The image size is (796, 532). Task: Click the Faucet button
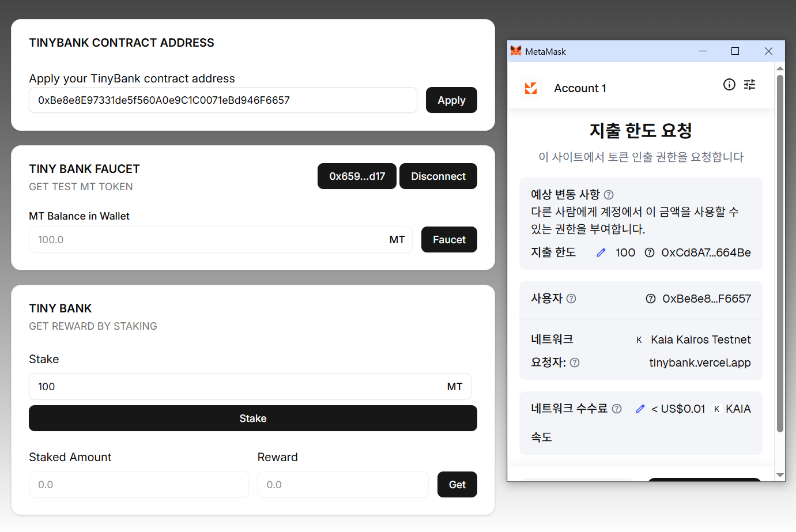tap(449, 240)
